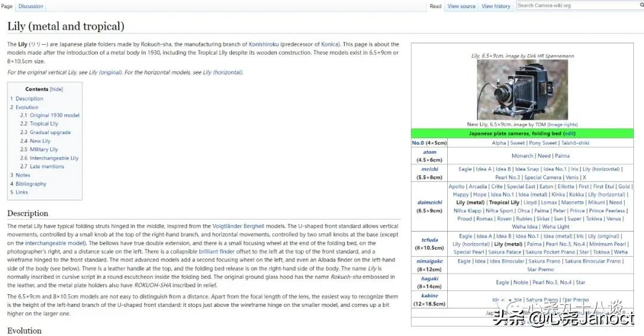Jump to the Bibliography contents entry
The width and height of the screenshot is (644, 336).
[x=31, y=184]
